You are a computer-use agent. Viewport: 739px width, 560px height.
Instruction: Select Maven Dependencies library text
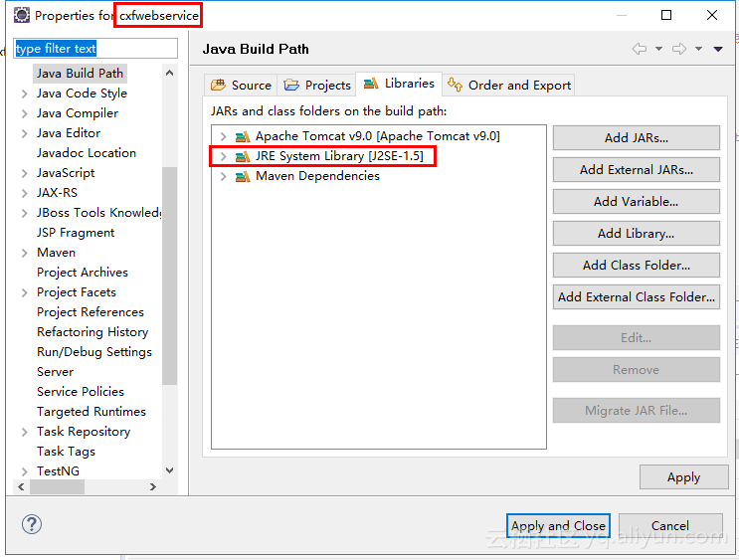(x=317, y=176)
